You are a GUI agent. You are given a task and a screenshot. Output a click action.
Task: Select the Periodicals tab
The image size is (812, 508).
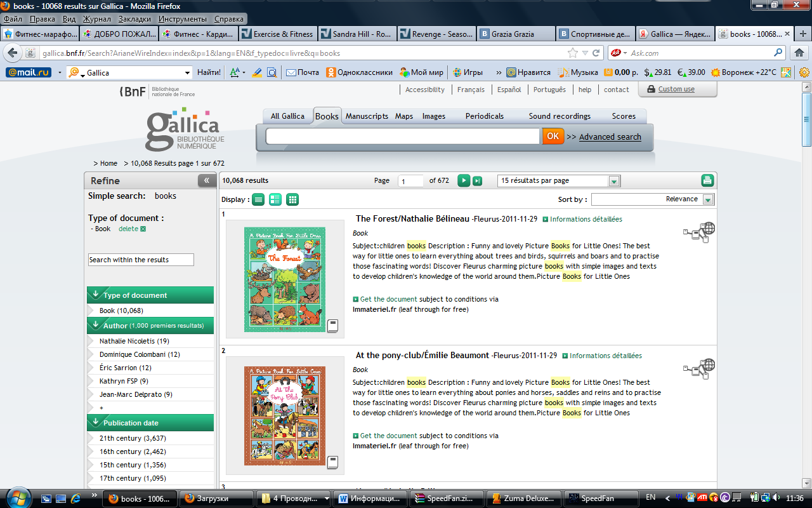[x=485, y=116]
